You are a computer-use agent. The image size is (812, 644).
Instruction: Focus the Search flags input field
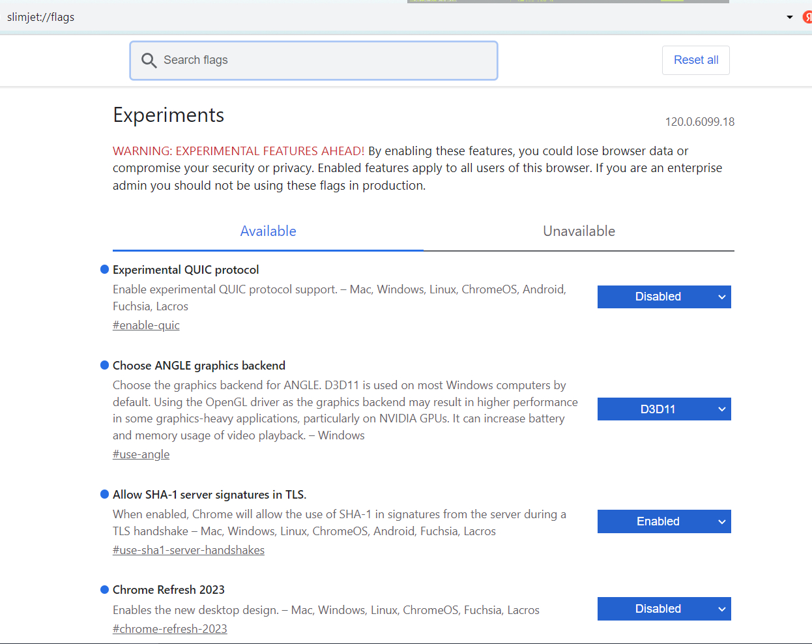[x=326, y=61]
